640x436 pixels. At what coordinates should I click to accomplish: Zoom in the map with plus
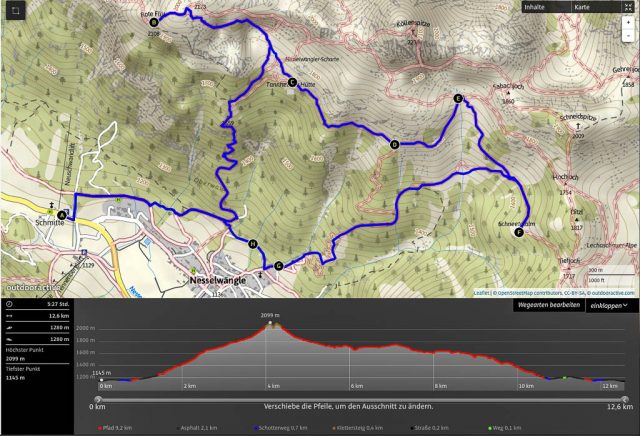point(629,22)
